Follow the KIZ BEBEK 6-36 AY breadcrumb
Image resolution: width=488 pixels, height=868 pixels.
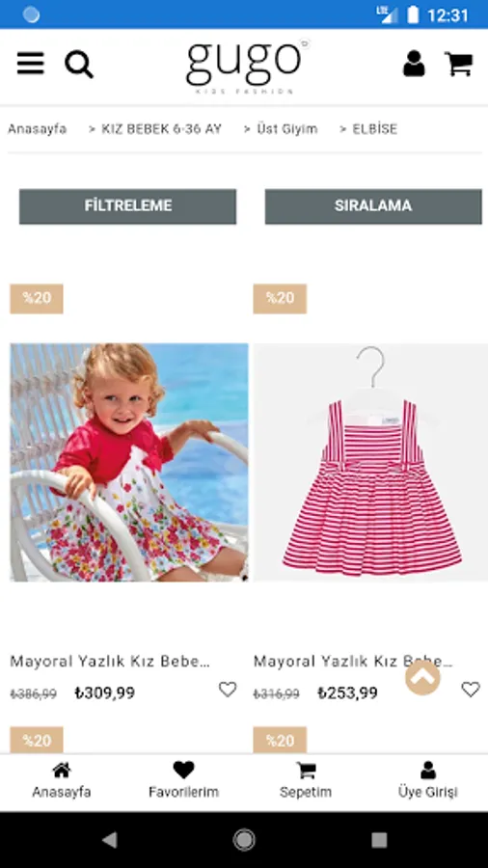point(162,129)
